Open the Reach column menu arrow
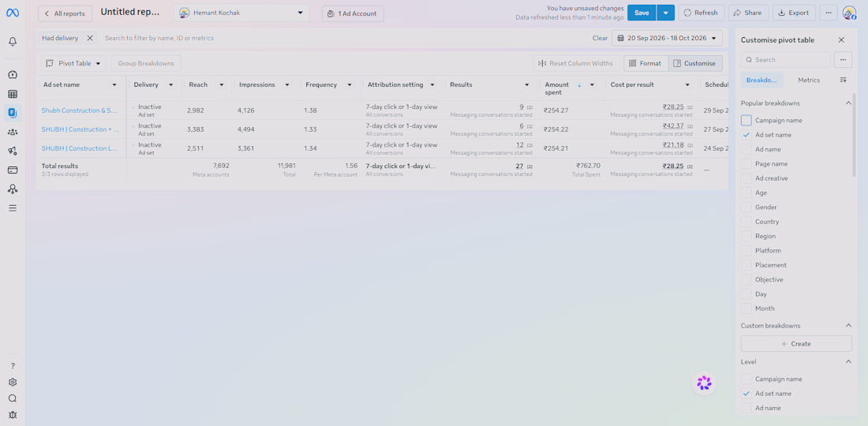The width and height of the screenshot is (868, 426). [x=222, y=84]
